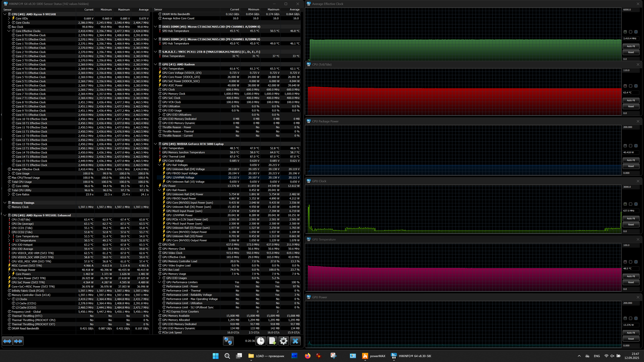Open powerMAX from the taskbar
Screen dimensions: 644x362
point(374,356)
